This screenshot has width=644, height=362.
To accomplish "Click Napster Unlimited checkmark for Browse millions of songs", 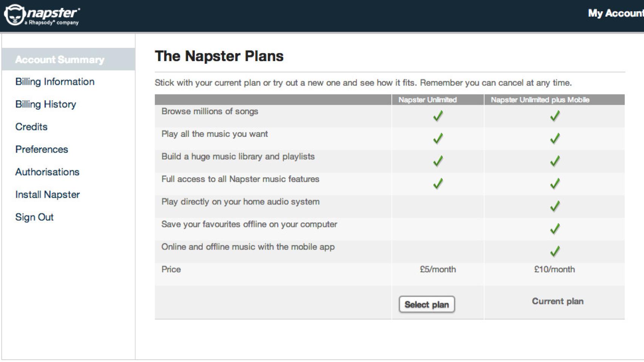I will pos(438,116).
